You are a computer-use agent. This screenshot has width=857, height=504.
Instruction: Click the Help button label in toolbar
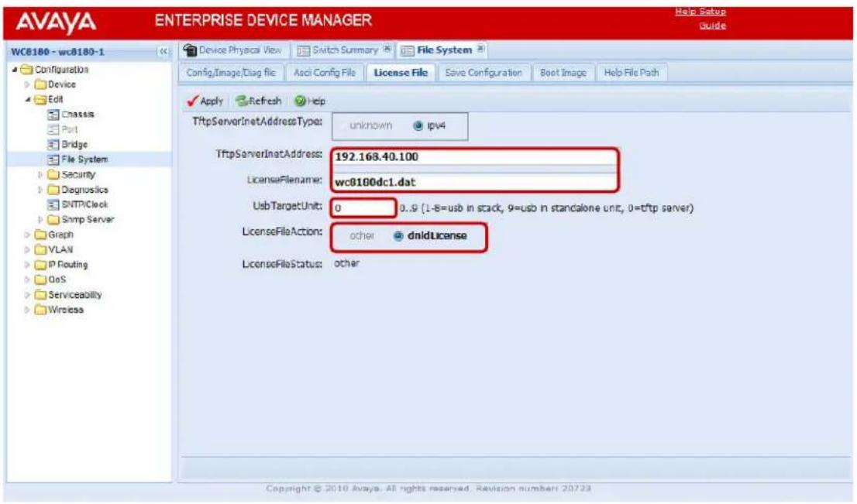pos(316,101)
